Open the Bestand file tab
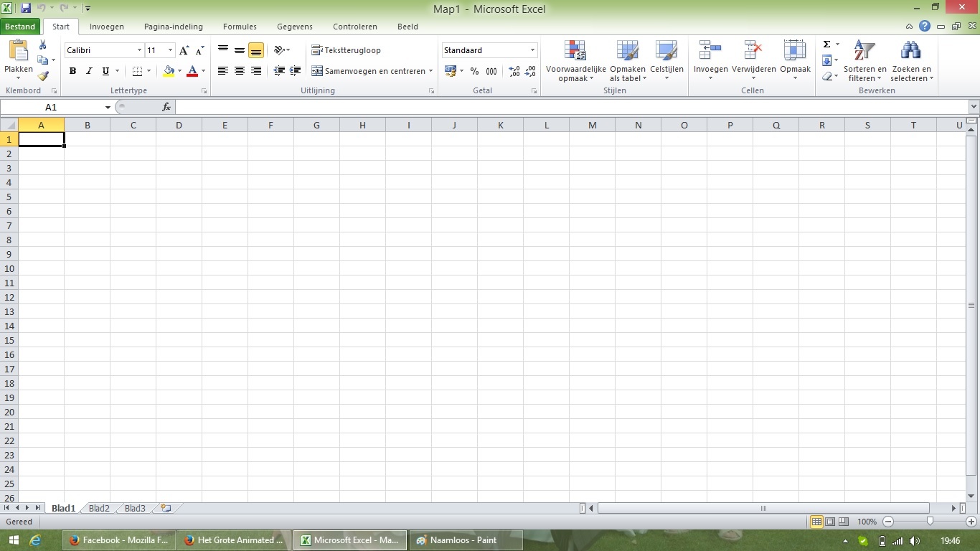Screen dimensions: 980x551 pos(20,27)
